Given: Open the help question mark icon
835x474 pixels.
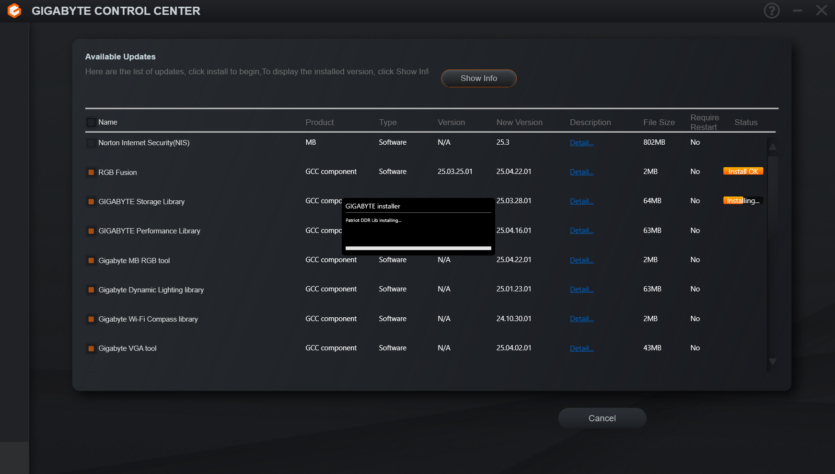Looking at the screenshot, I should [x=771, y=11].
